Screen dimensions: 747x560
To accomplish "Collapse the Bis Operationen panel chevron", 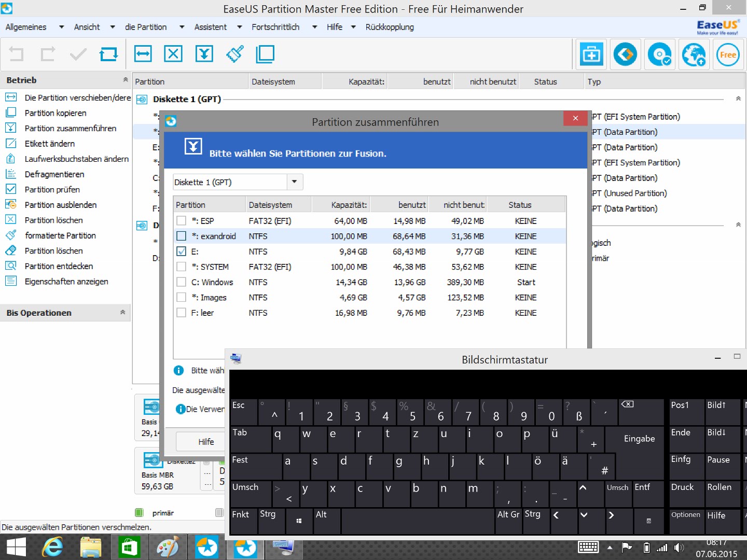I will [x=122, y=312].
